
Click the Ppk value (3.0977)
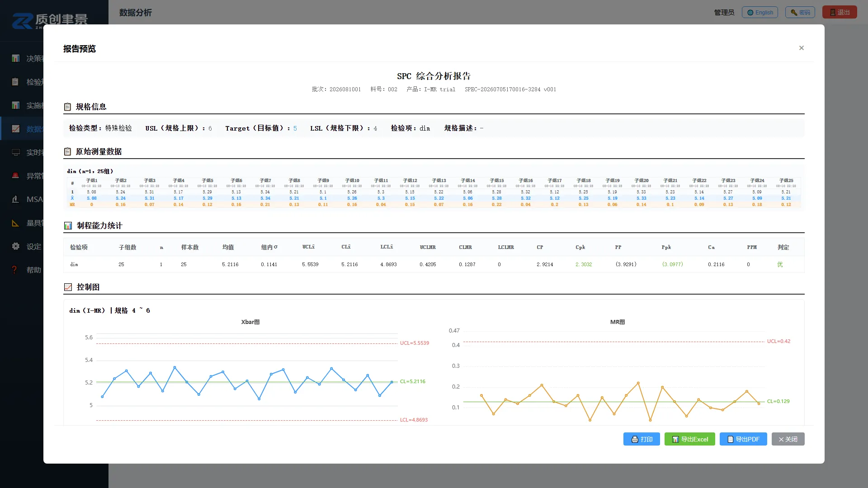[x=673, y=264]
